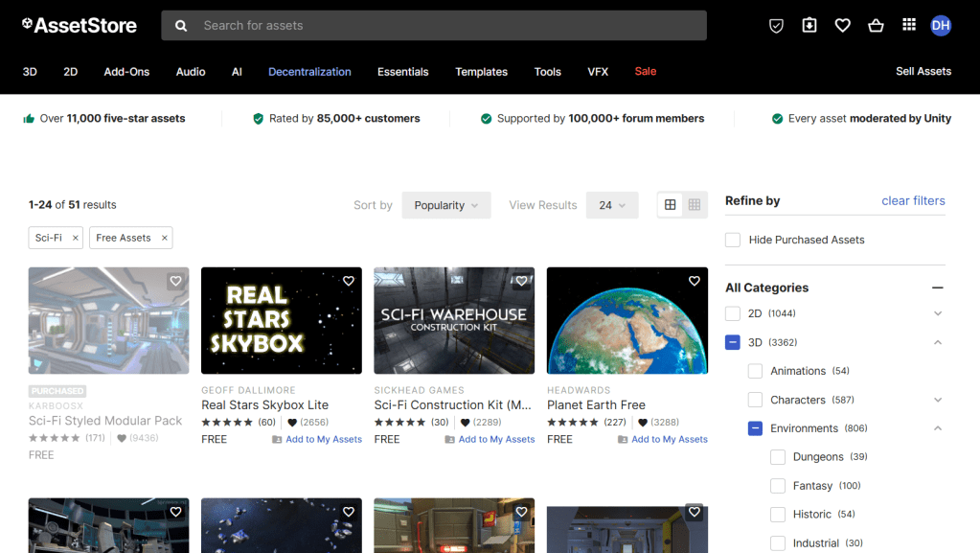The image size is (980, 553).
Task: Open the Sort by Popularity dropdown
Action: click(446, 205)
